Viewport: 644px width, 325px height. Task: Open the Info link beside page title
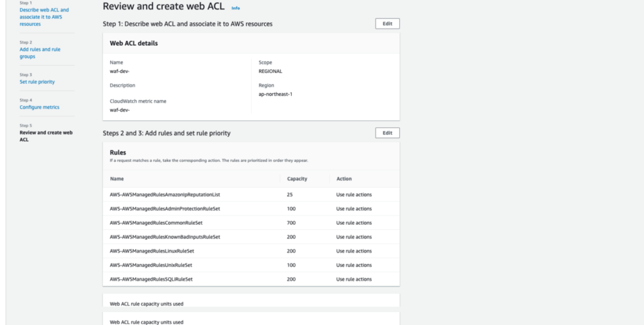[x=236, y=8]
